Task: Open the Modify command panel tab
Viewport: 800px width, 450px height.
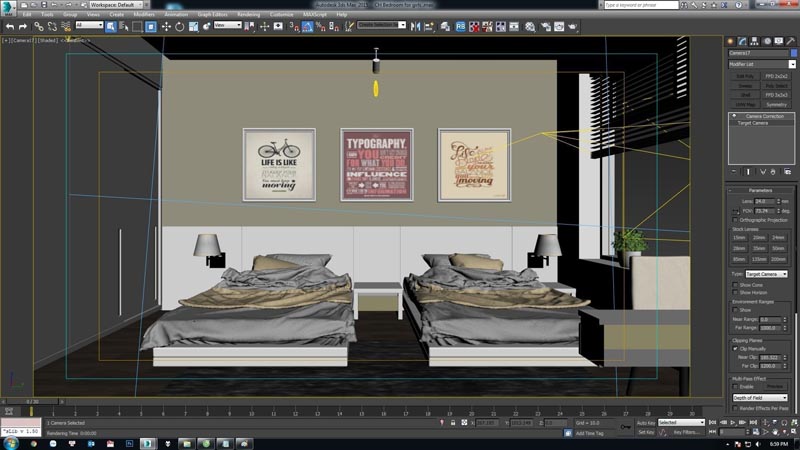Action: click(744, 41)
